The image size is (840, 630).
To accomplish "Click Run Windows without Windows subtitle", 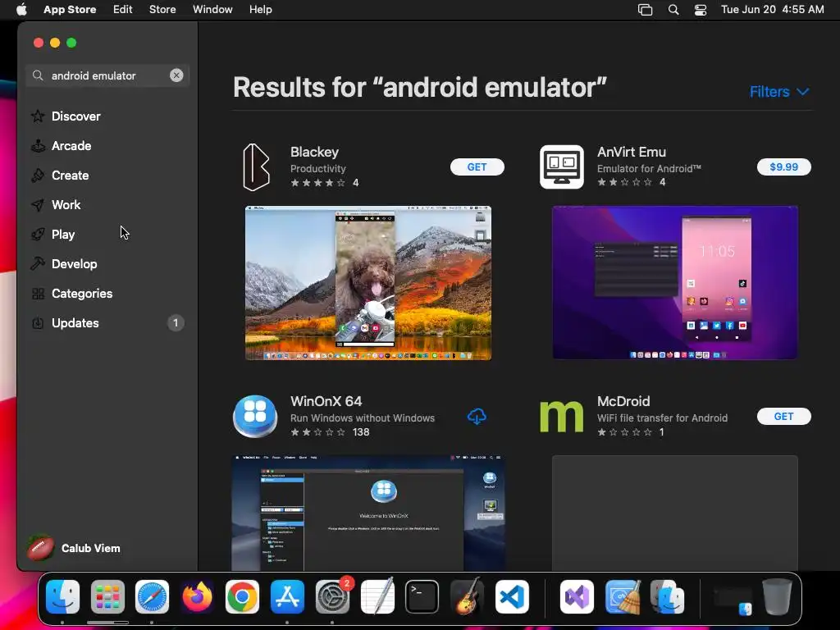I will pos(363,418).
